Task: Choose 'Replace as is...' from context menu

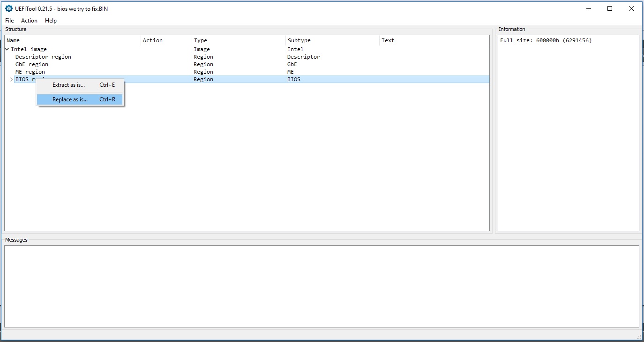Action: tap(80, 99)
